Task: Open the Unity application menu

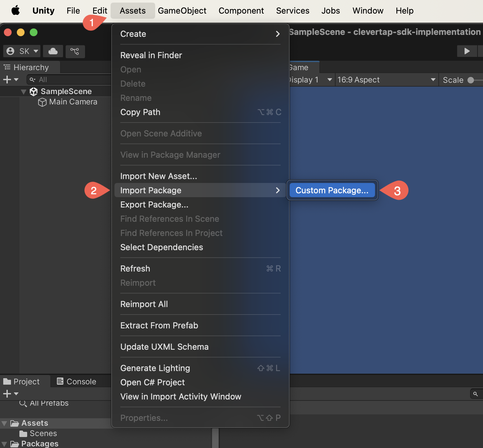Action: pyautogui.click(x=43, y=11)
